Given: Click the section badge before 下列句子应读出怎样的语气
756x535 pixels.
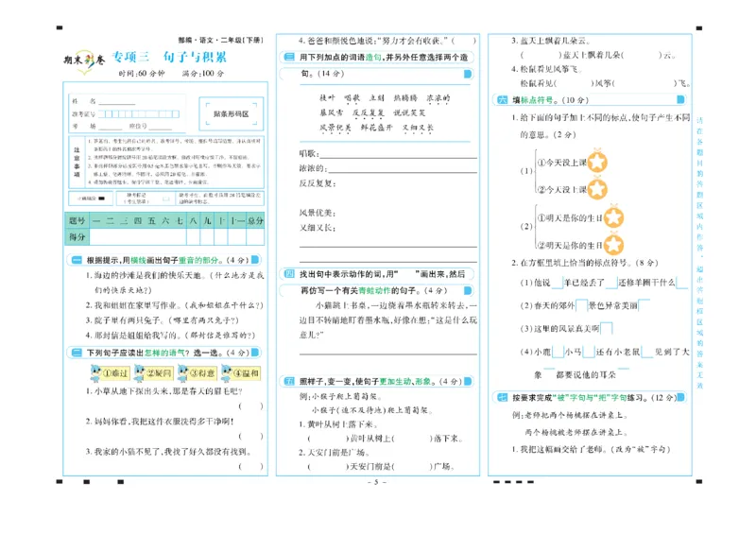Looking at the screenshot, I should pyautogui.click(x=77, y=353).
